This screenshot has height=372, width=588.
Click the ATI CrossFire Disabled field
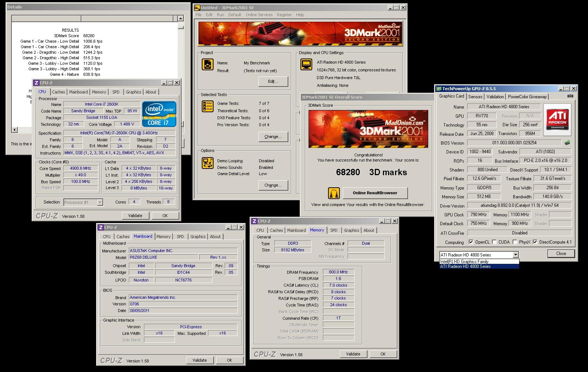pos(519,233)
